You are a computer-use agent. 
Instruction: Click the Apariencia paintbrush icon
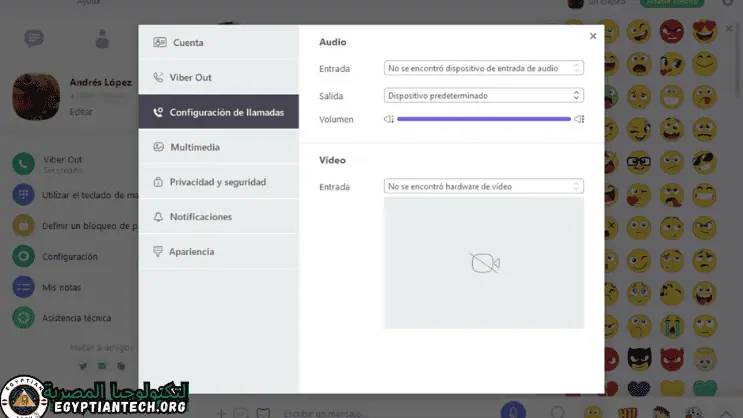(158, 251)
